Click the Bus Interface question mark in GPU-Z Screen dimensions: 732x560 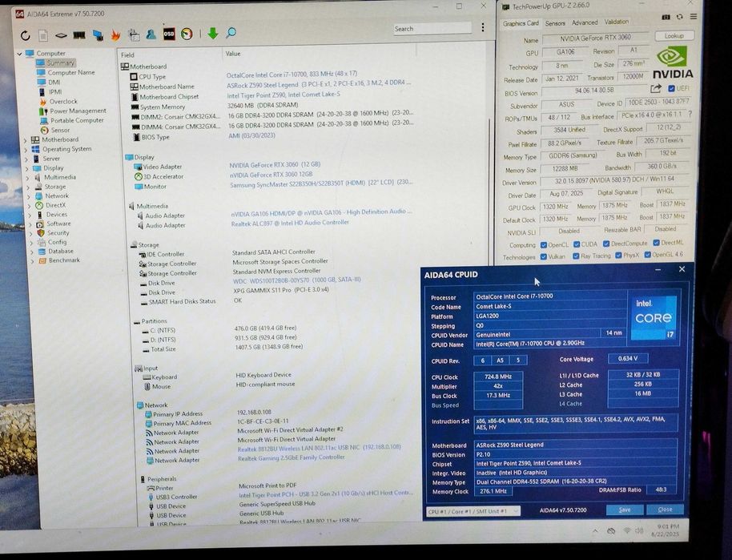(690, 114)
